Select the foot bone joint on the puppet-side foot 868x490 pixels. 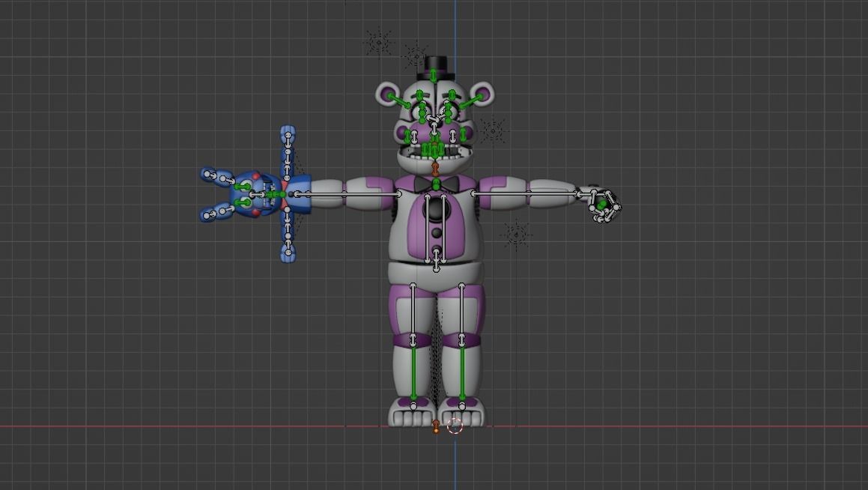pyautogui.click(x=413, y=406)
